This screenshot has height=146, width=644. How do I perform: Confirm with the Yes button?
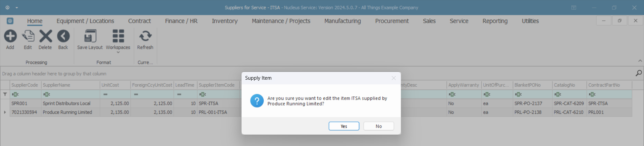coord(344,126)
